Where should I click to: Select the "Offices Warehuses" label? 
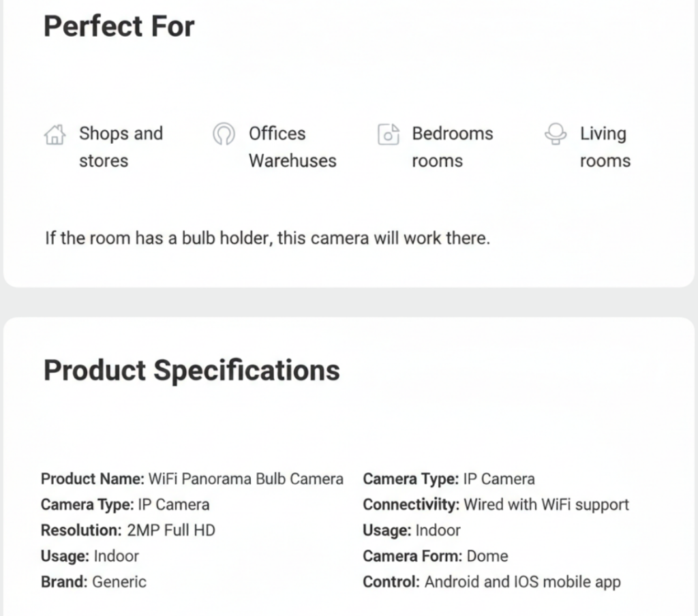click(x=292, y=147)
